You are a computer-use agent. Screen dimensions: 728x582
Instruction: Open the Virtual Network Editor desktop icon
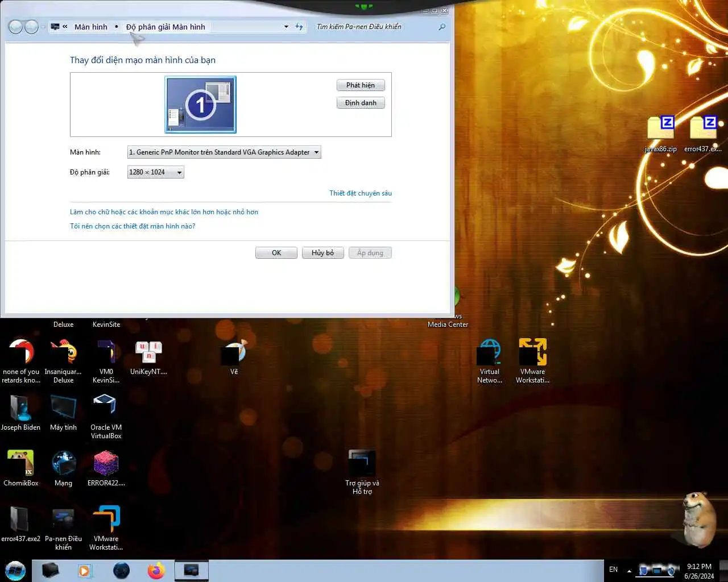click(490, 360)
